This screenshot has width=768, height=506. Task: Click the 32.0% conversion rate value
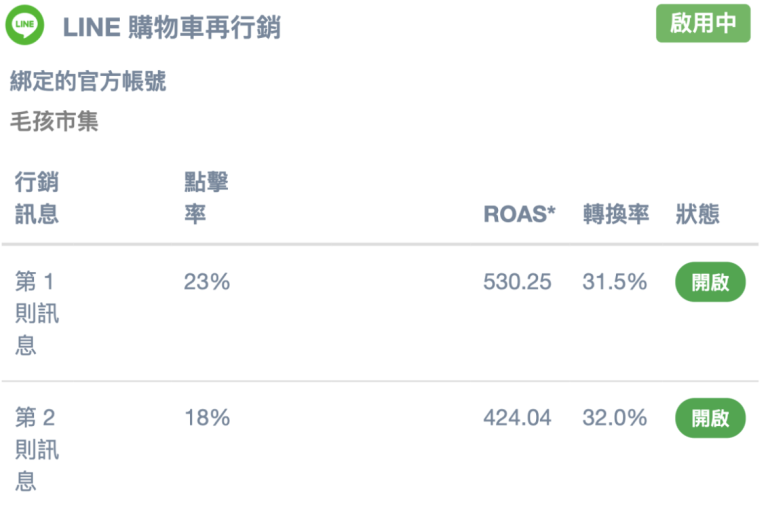(x=615, y=418)
